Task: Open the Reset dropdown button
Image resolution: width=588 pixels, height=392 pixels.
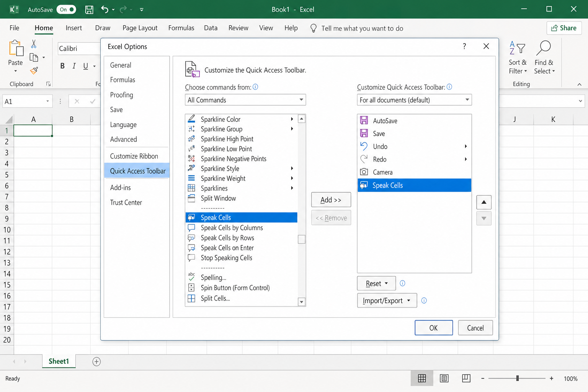Action: 376,284
